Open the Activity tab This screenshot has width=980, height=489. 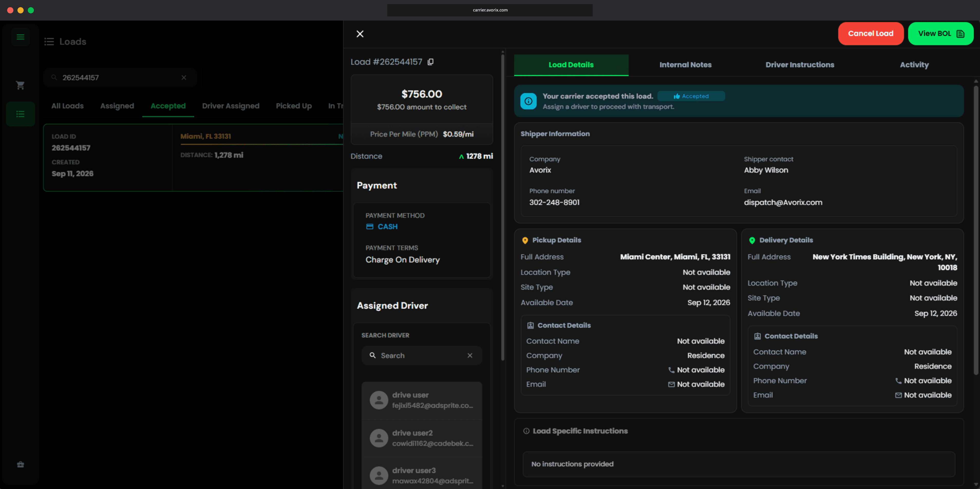coord(914,65)
